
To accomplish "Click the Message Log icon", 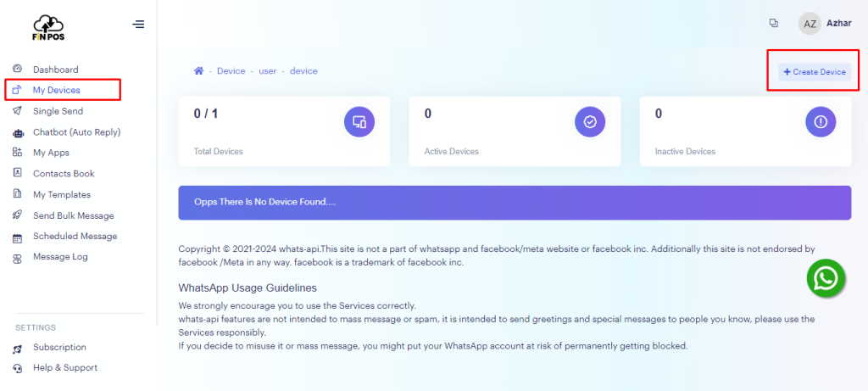I will coord(17,258).
